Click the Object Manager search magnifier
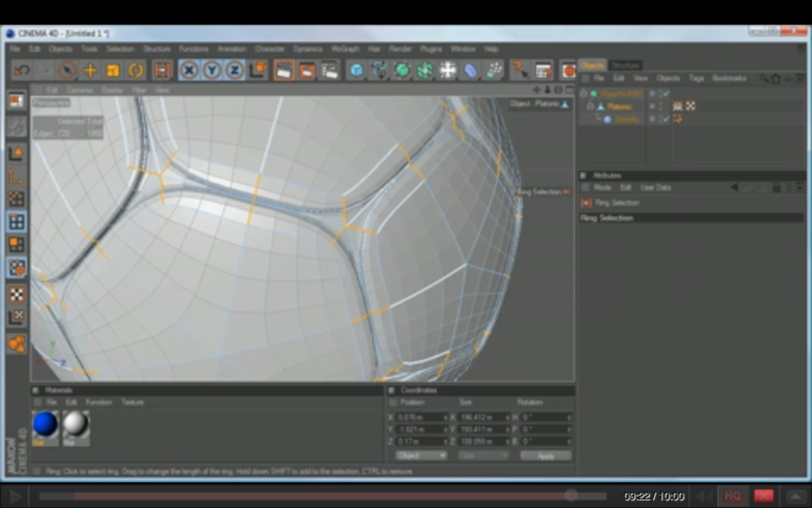This screenshot has width=812, height=508. click(x=764, y=79)
